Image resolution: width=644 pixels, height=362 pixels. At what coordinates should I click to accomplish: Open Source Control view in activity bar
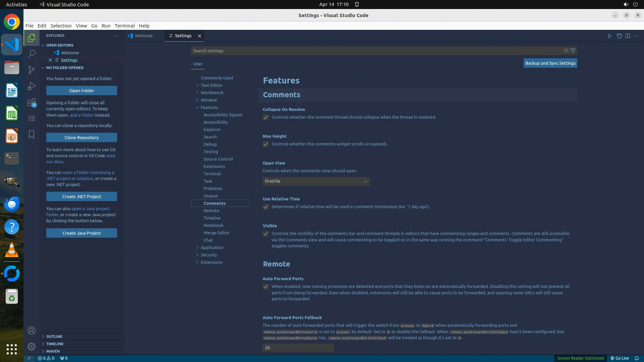point(32,70)
